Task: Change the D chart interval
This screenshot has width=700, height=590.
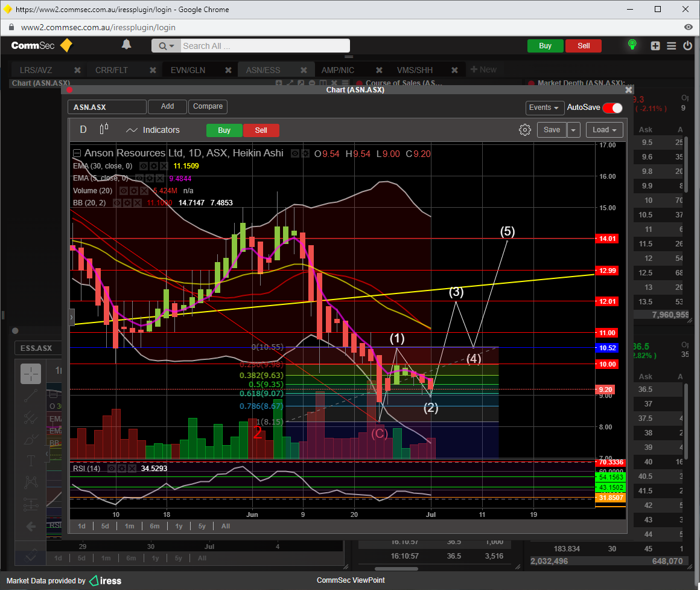Action: pos(83,129)
